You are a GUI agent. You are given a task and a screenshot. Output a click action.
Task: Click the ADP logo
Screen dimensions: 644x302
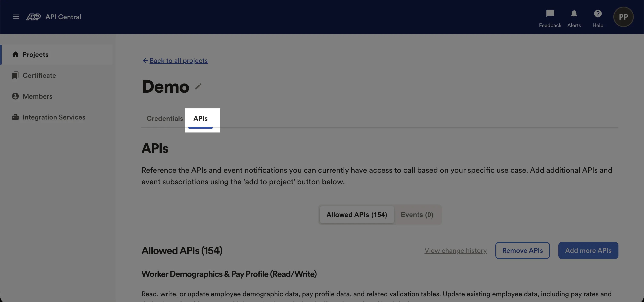tap(33, 17)
